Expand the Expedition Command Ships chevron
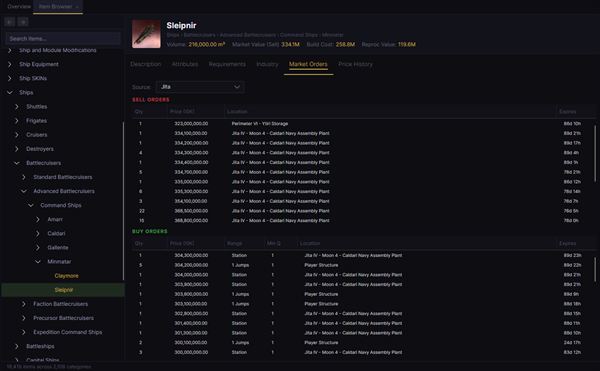The image size is (600, 371). (x=24, y=332)
